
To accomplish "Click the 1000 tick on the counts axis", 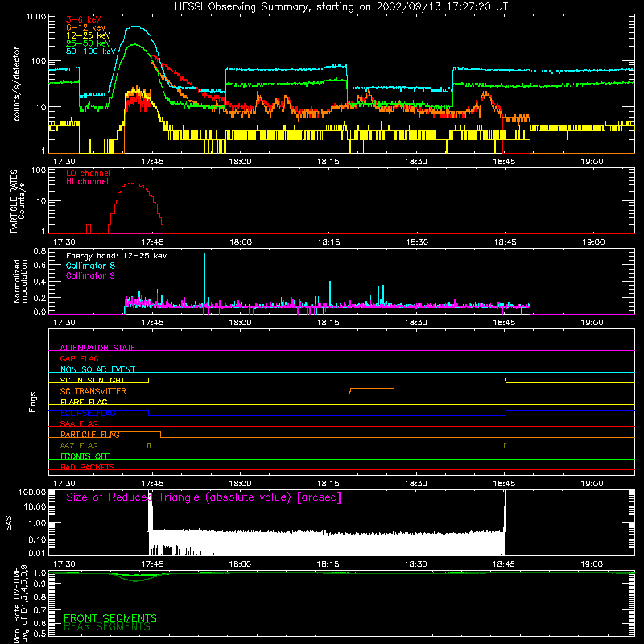I will 36,17.
